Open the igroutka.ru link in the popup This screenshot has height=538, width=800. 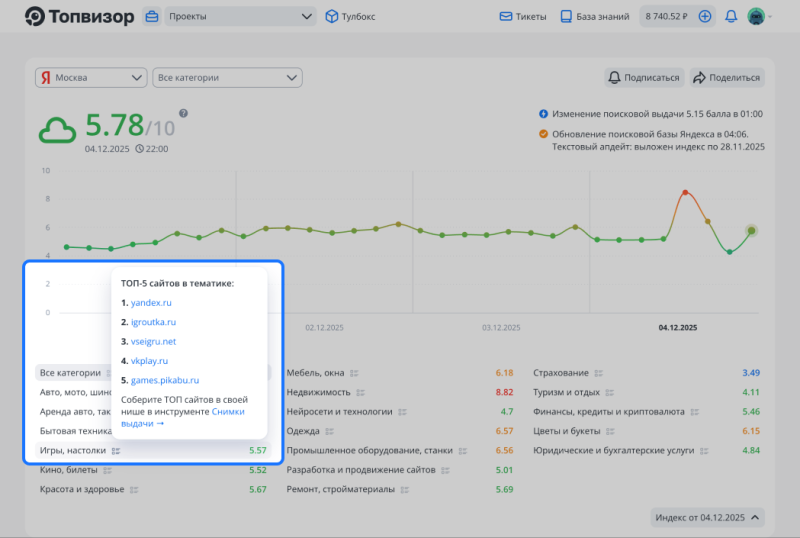[x=153, y=322]
